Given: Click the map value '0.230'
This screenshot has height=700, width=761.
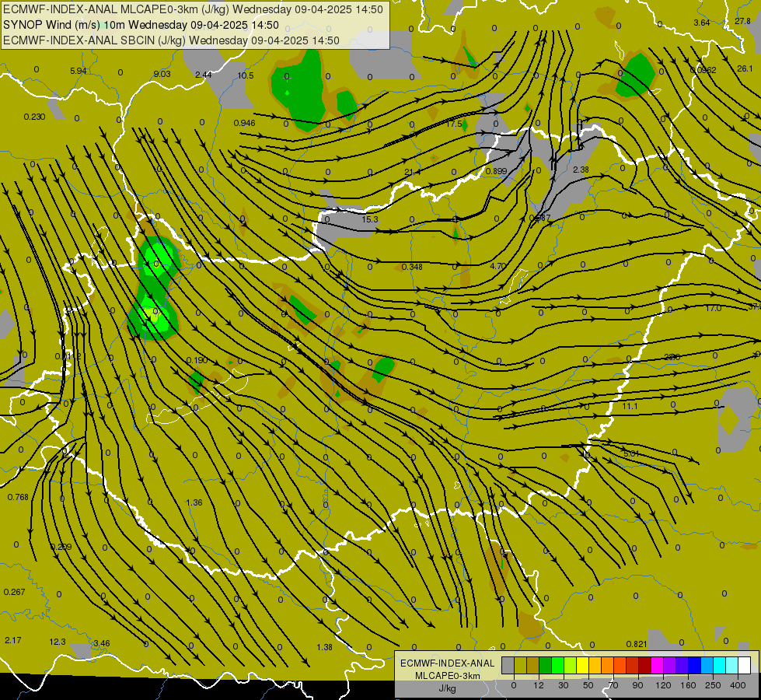Looking at the screenshot, I should point(34,117).
